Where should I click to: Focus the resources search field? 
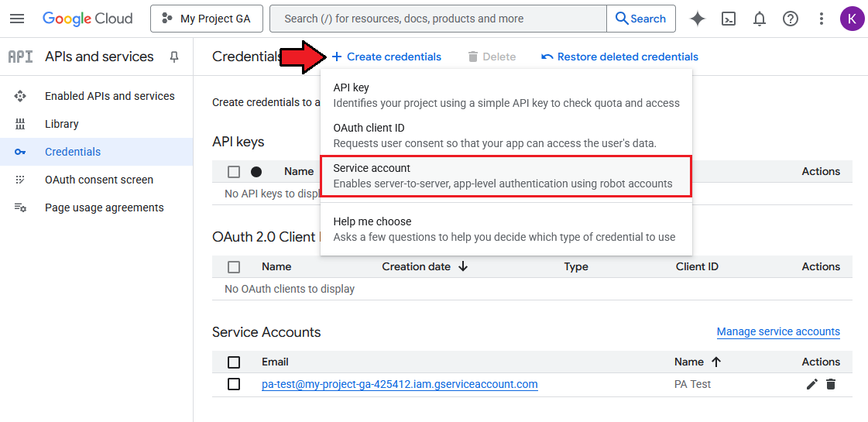point(437,19)
